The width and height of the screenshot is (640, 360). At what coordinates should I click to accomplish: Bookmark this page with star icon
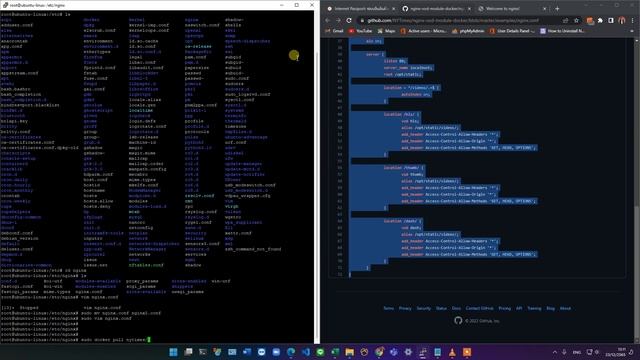(x=576, y=20)
